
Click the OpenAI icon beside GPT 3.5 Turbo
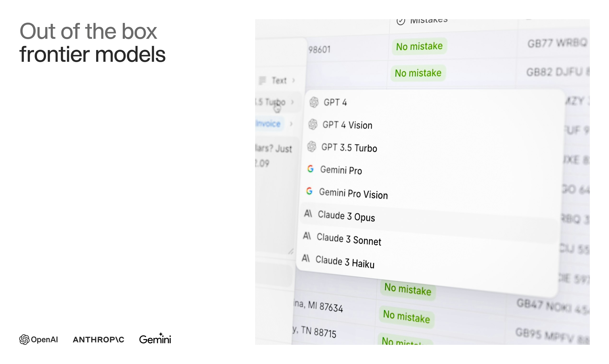(x=312, y=147)
